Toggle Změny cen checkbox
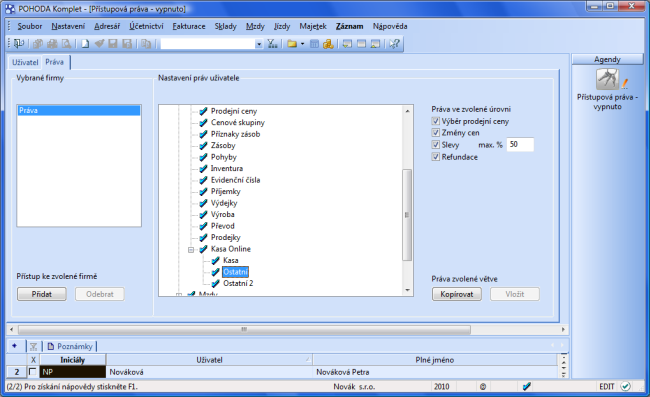Viewport: 650px width, 397px height. point(435,133)
